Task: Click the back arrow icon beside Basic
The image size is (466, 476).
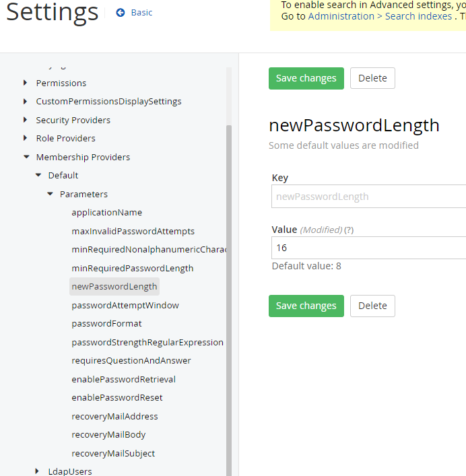Action: (x=121, y=12)
